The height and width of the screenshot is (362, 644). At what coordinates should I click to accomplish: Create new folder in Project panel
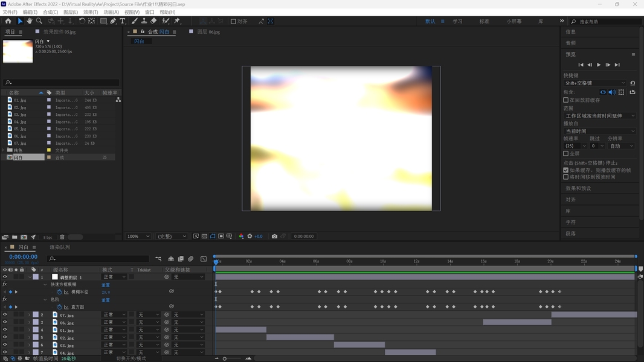tap(14, 237)
